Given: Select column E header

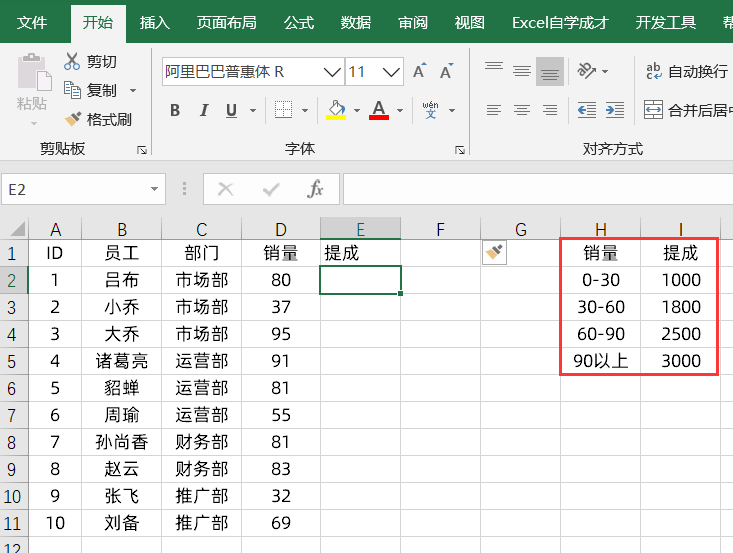Looking at the screenshot, I should coord(360,229).
